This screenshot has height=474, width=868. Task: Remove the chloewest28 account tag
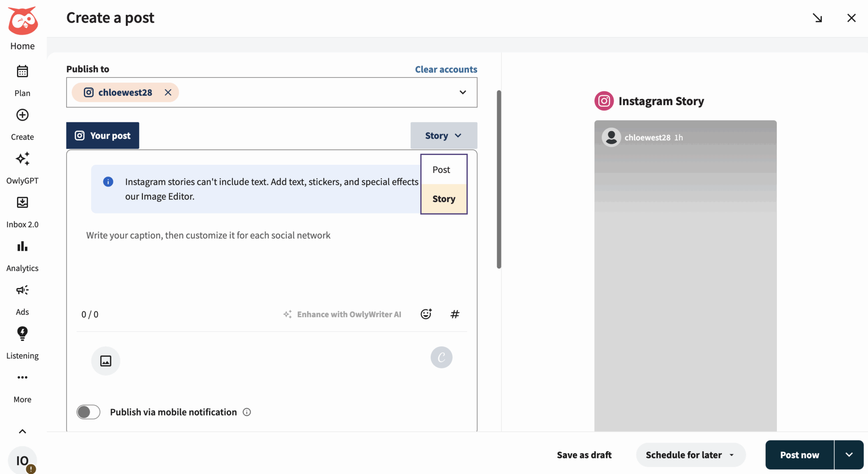tap(168, 92)
